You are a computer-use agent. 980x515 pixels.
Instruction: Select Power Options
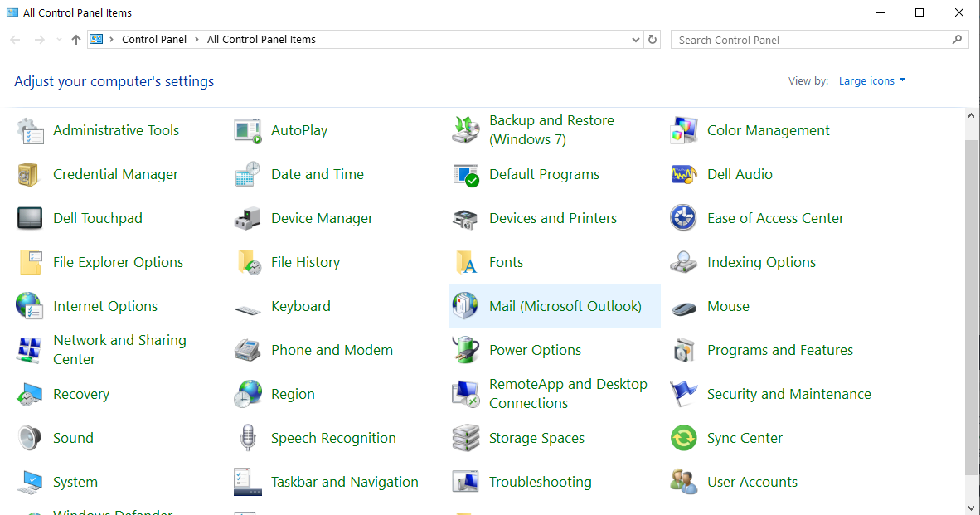pyautogui.click(x=534, y=350)
